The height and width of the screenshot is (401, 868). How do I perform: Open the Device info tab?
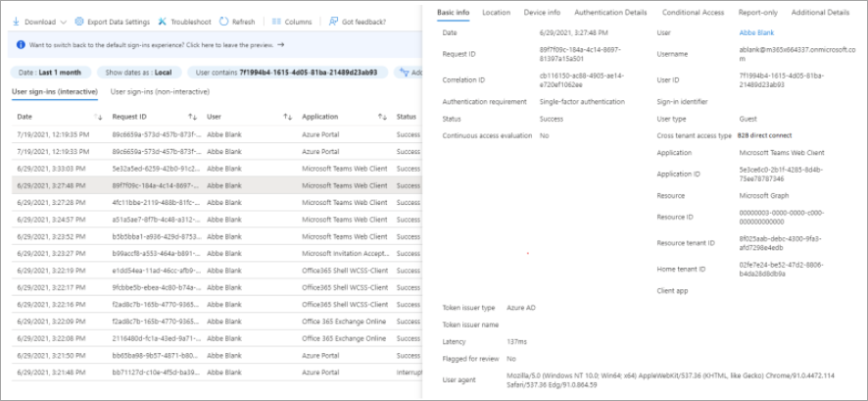tap(542, 13)
